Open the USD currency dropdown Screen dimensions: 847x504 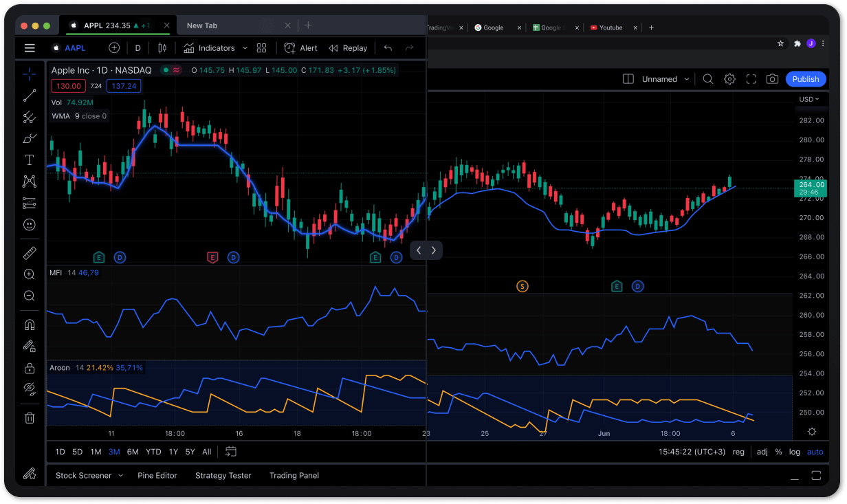click(x=806, y=98)
